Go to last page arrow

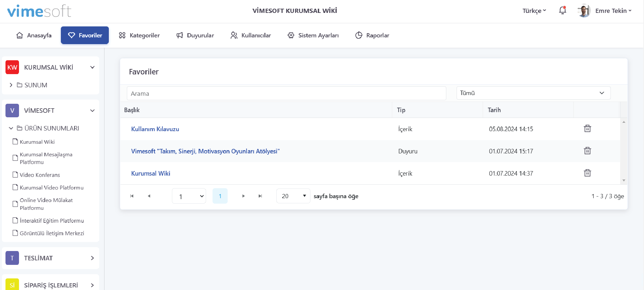[260, 196]
